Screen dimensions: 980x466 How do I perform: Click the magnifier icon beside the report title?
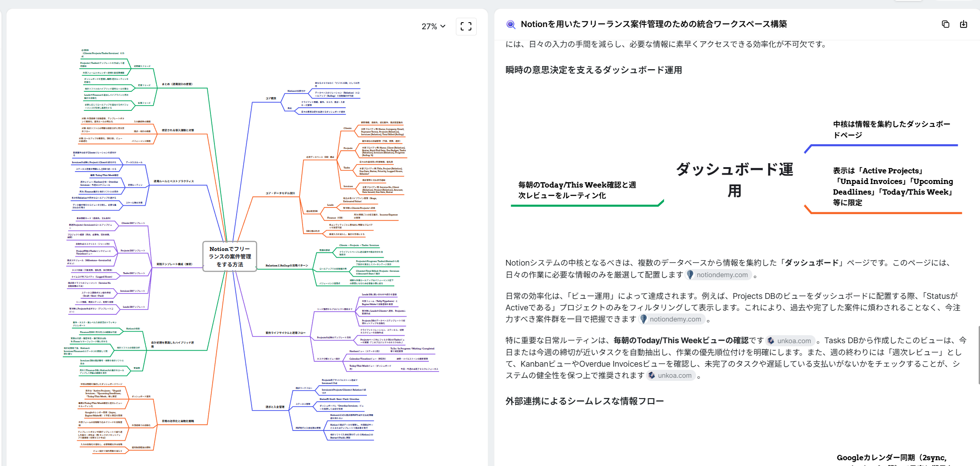pos(511,24)
